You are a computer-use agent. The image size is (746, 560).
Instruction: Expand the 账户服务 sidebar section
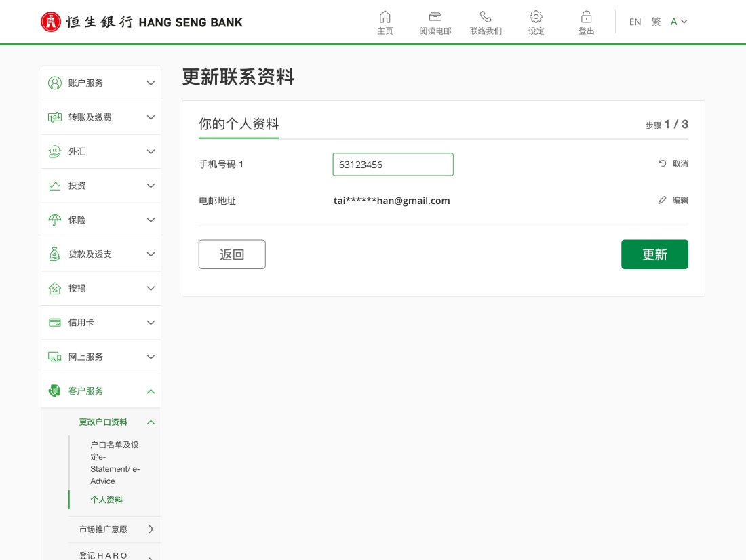151,83
